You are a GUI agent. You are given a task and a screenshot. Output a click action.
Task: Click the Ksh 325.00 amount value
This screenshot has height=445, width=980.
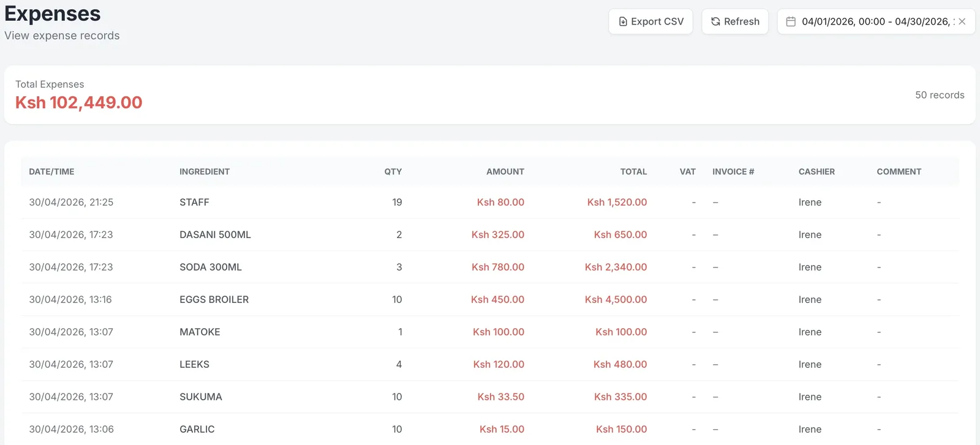(x=498, y=234)
